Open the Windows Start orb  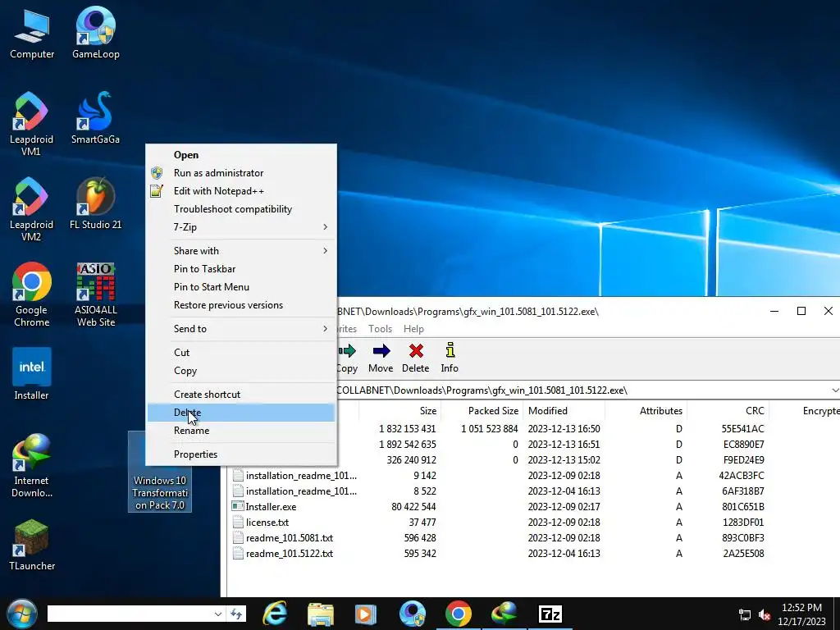22,614
